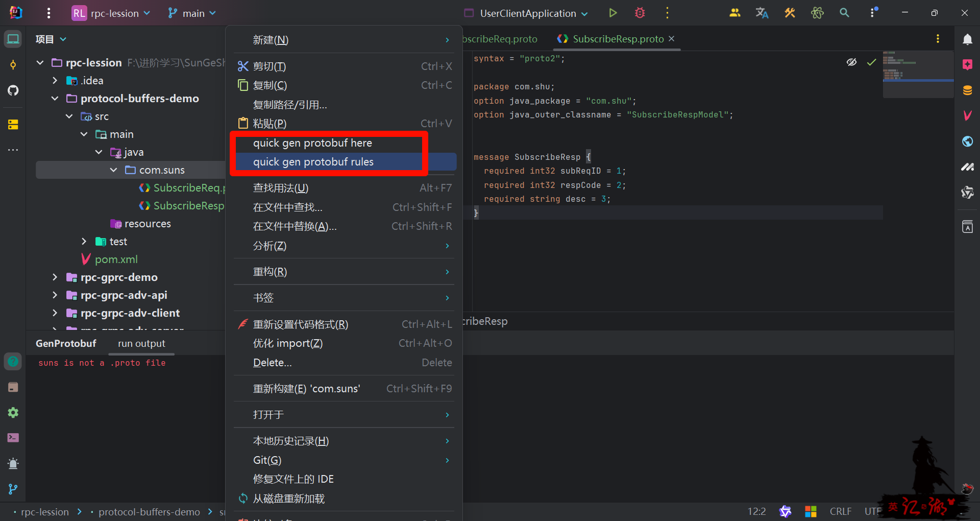
Task: Toggle the reader mode eye icon
Action: pos(851,62)
